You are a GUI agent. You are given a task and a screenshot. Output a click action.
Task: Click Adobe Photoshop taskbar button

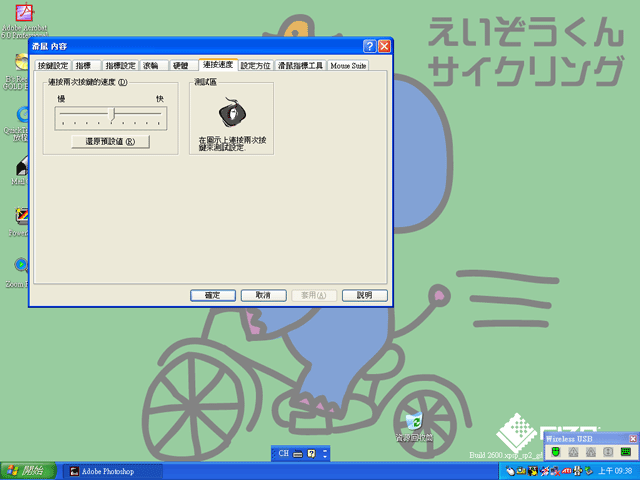(113, 471)
